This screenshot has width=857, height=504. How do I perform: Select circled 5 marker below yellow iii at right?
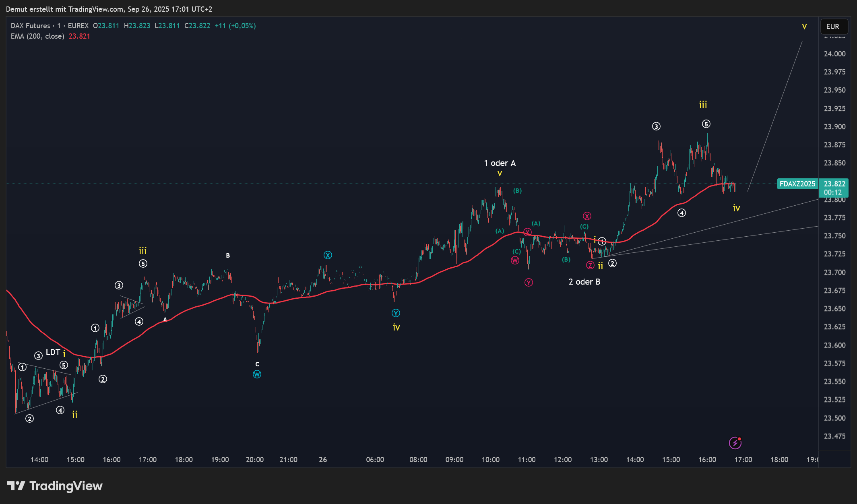pyautogui.click(x=706, y=124)
